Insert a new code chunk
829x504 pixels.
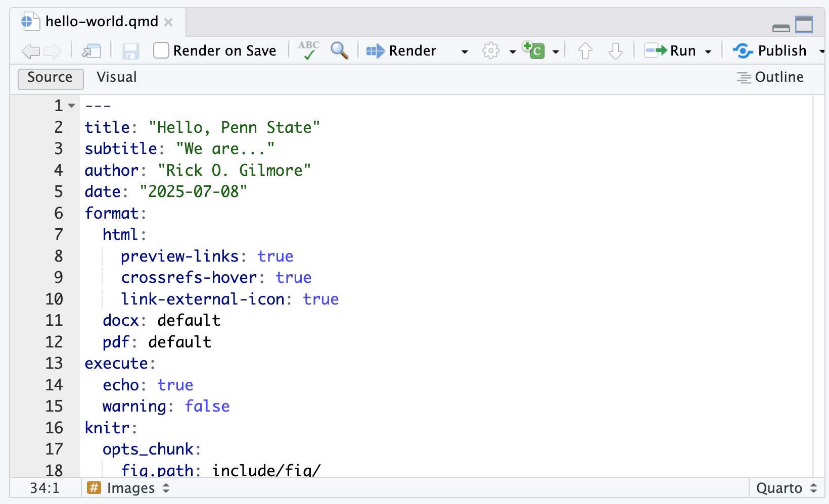tap(534, 51)
